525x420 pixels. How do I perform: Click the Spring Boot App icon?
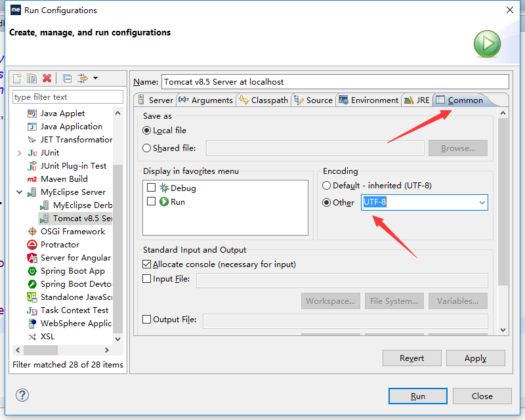pos(32,271)
